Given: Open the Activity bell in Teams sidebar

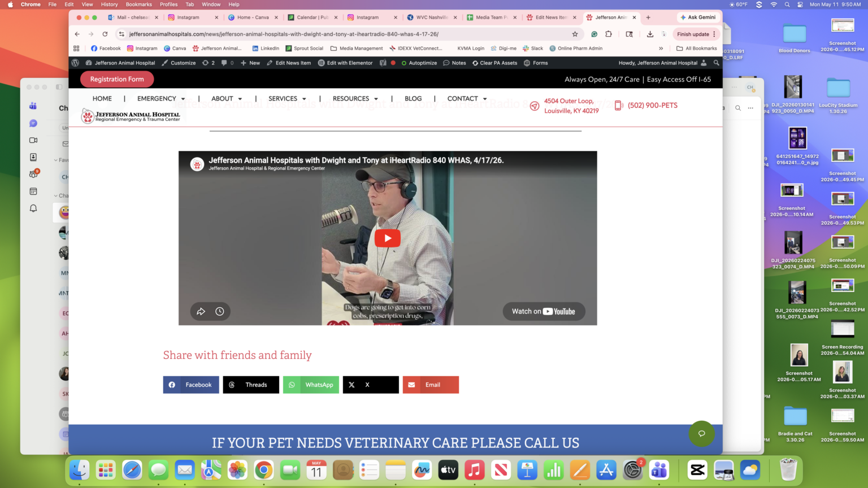Looking at the screenshot, I should point(33,208).
